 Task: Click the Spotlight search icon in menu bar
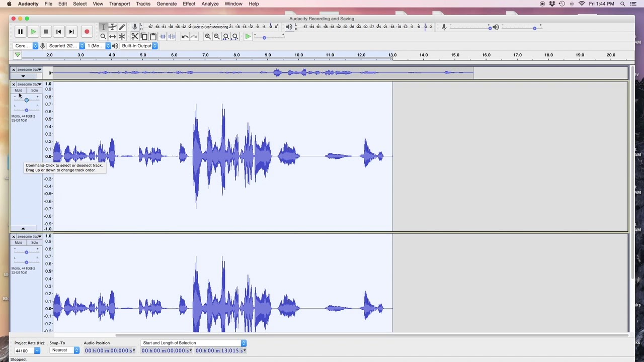pos(622,4)
